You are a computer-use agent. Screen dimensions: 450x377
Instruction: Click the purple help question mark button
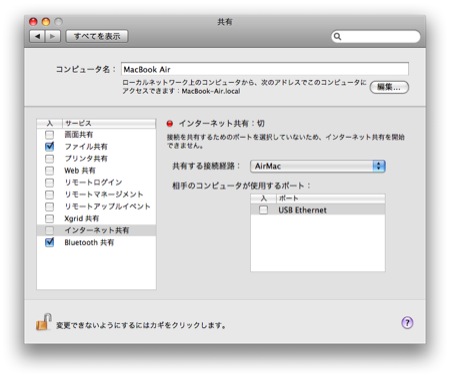point(407,323)
